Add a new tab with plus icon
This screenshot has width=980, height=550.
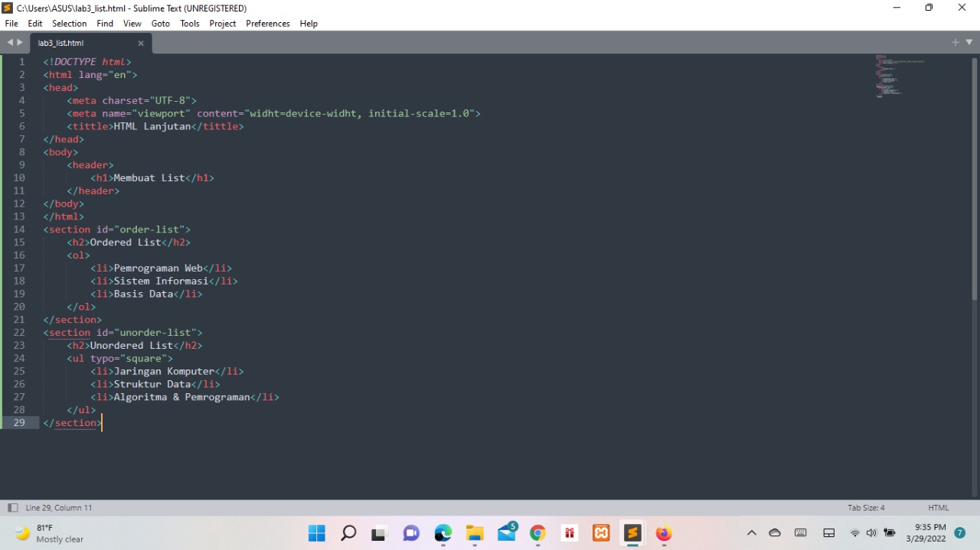(955, 43)
